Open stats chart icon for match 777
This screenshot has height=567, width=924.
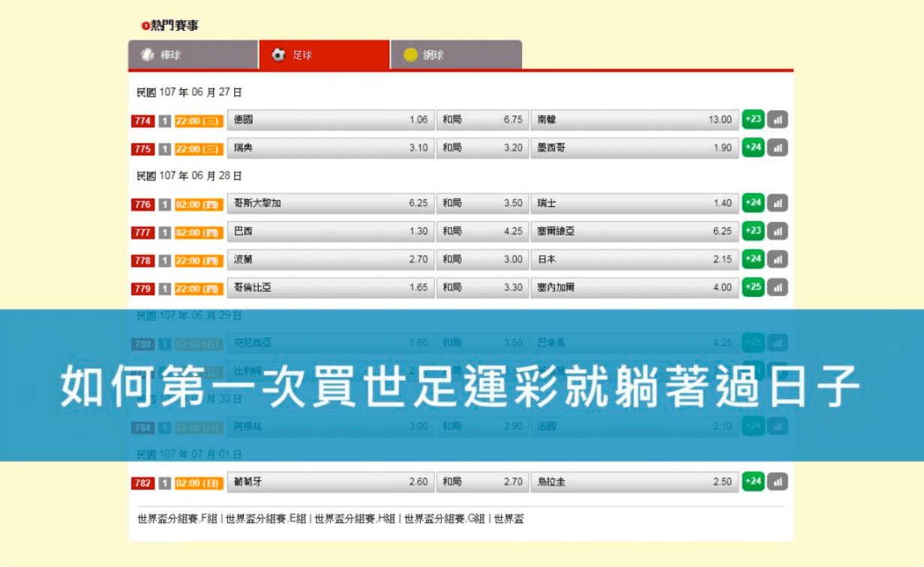[778, 232]
